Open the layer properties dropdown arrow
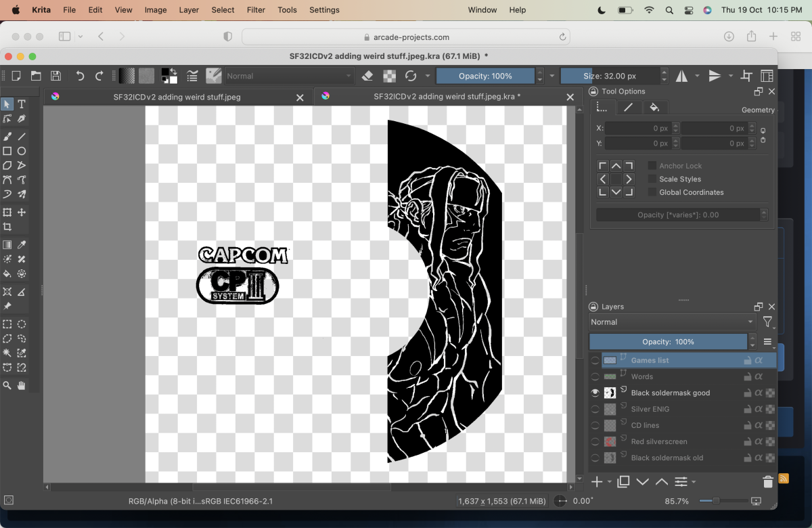The image size is (812, 528). click(694, 482)
